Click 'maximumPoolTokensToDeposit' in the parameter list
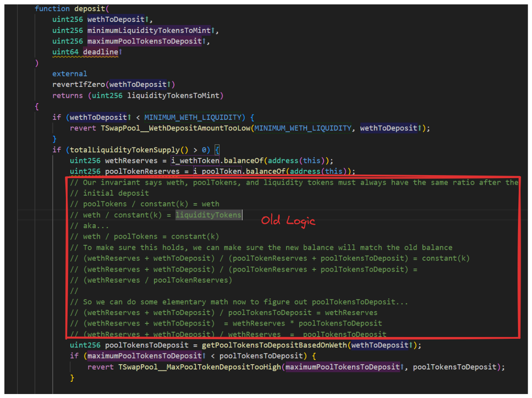The height and width of the screenshot is (398, 532). click(x=144, y=41)
